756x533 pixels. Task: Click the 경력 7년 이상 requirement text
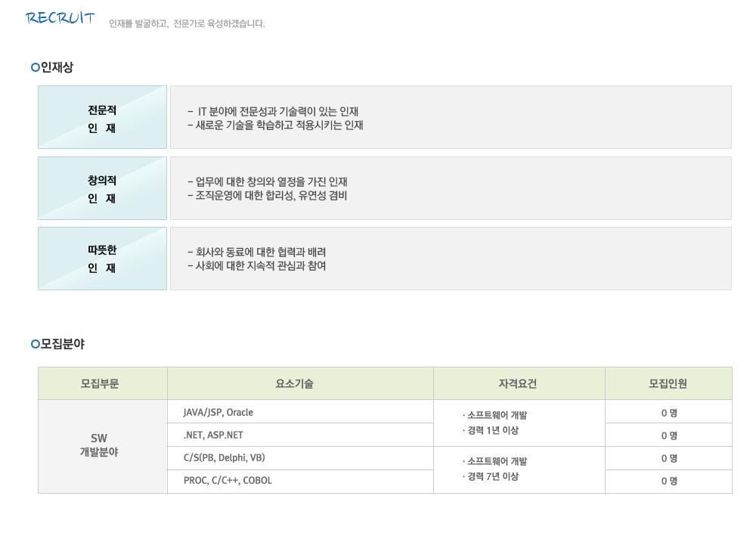click(491, 476)
